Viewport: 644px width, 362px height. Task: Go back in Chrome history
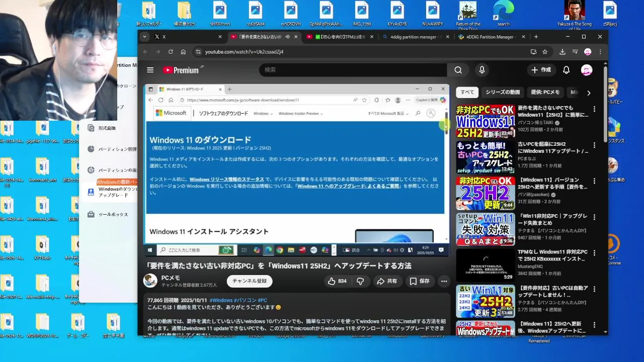145,52
